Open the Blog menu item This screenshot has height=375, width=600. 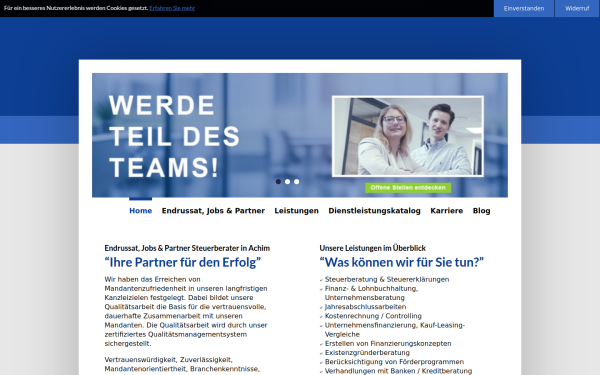pyautogui.click(x=481, y=210)
